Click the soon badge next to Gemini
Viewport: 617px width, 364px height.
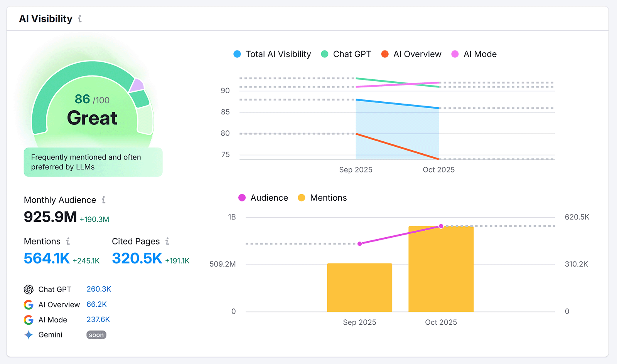tap(96, 335)
